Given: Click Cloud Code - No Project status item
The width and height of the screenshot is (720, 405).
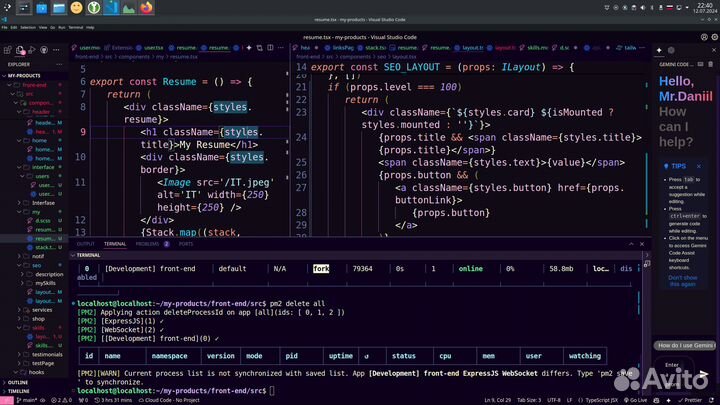Looking at the screenshot, I should (169, 400).
